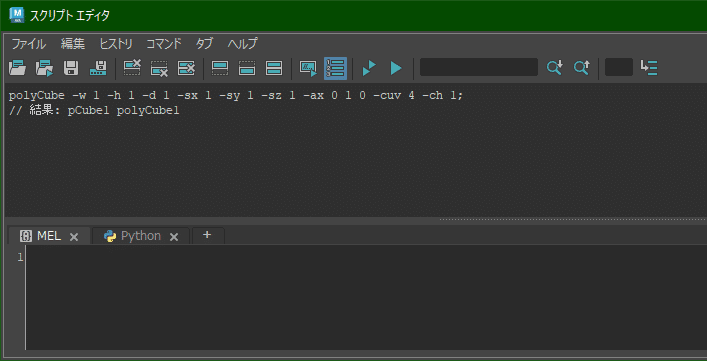Click the Source Script icon
The height and width of the screenshot is (361, 707).
coord(44,68)
